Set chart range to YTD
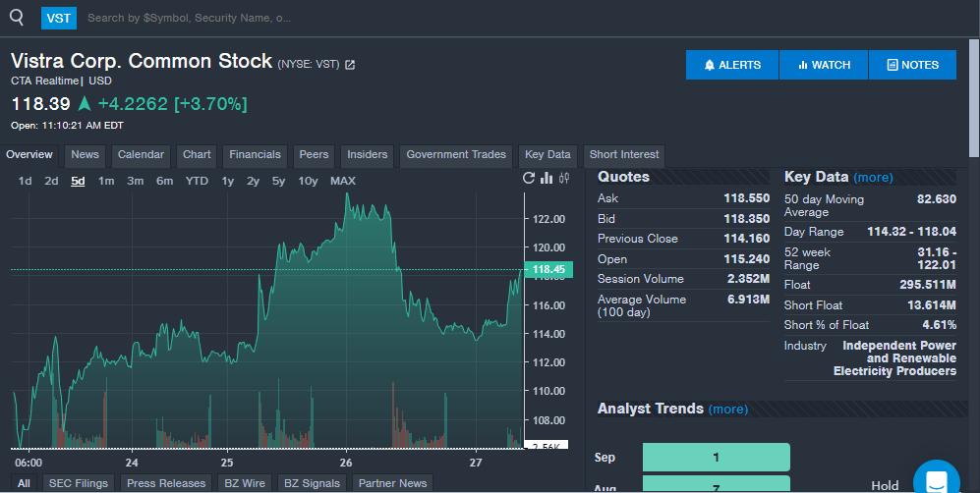The image size is (980, 493). (x=197, y=181)
